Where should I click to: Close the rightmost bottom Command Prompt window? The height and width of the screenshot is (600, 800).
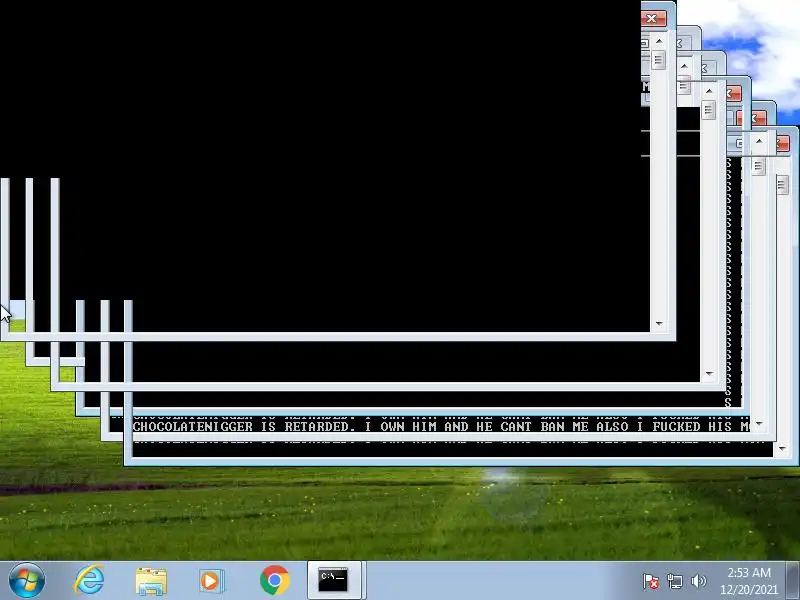pyautogui.click(x=784, y=144)
